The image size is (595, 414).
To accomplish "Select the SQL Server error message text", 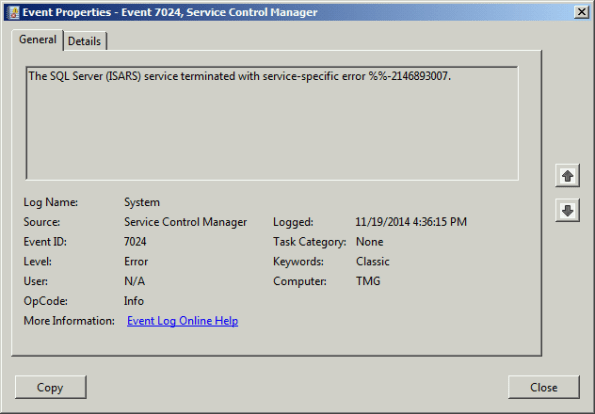I will pos(239,76).
